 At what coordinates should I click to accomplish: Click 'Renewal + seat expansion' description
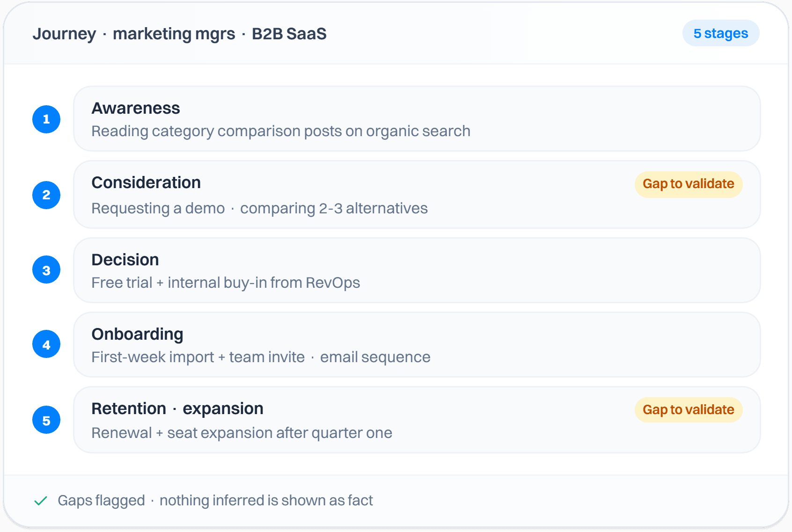pos(242,433)
